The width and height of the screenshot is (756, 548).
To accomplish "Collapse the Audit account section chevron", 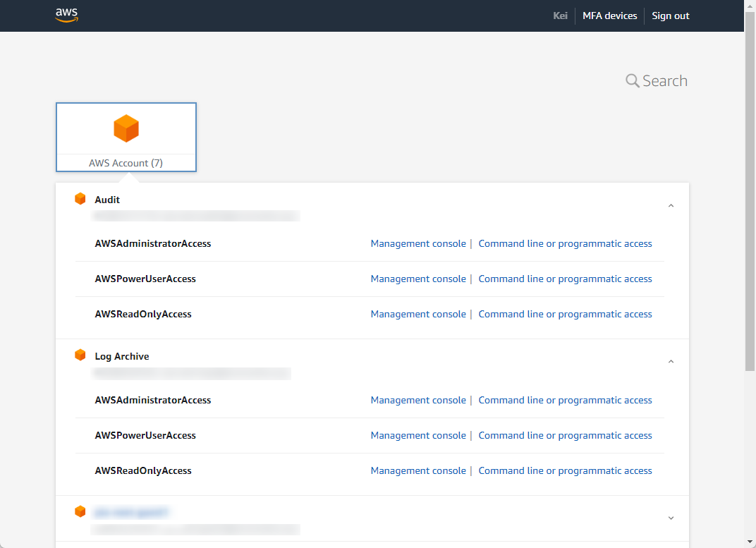I will (671, 206).
